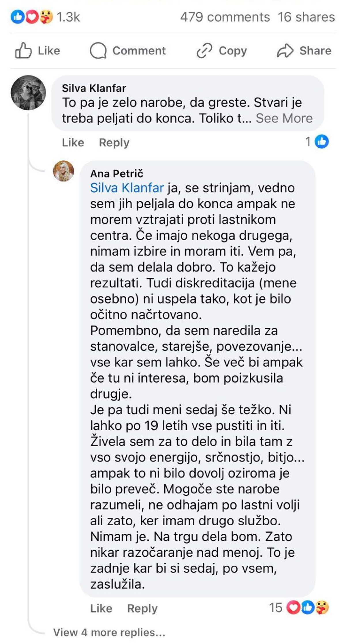Like Ana Petrič's reply
The width and height of the screenshot is (346, 644).
click(101, 608)
